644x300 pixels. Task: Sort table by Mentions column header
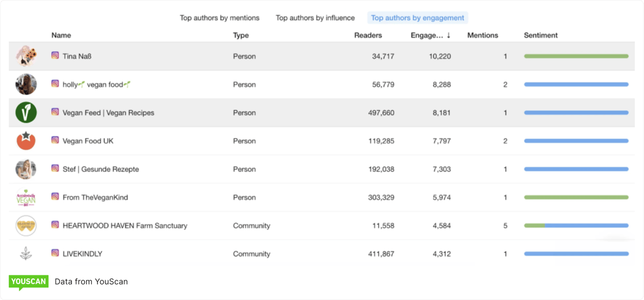click(x=482, y=35)
